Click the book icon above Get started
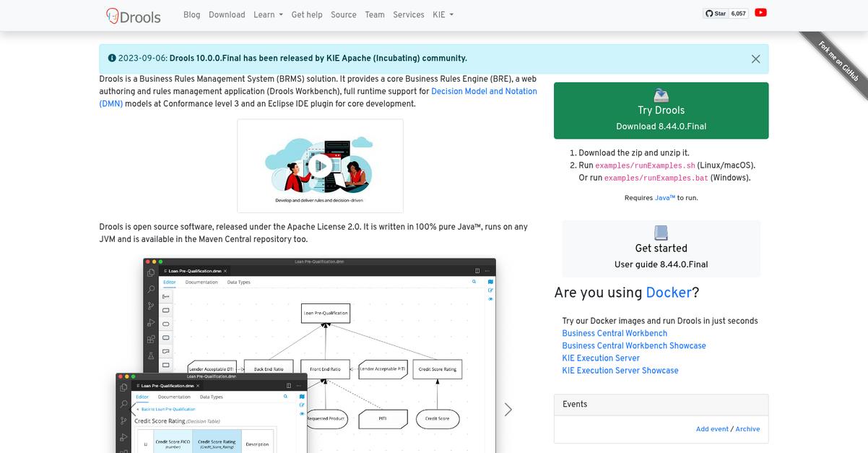This screenshot has width=868, height=453. pyautogui.click(x=661, y=233)
